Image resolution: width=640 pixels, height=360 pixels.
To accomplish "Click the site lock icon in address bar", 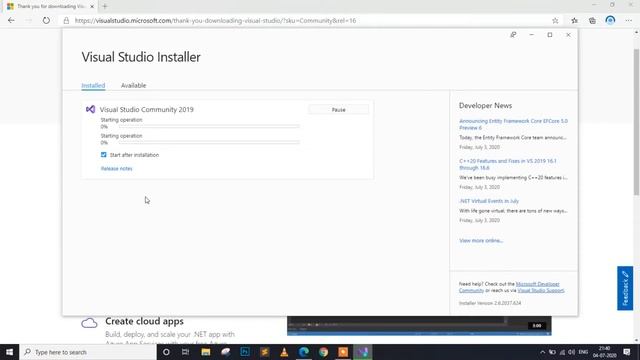I will pos(66,20).
